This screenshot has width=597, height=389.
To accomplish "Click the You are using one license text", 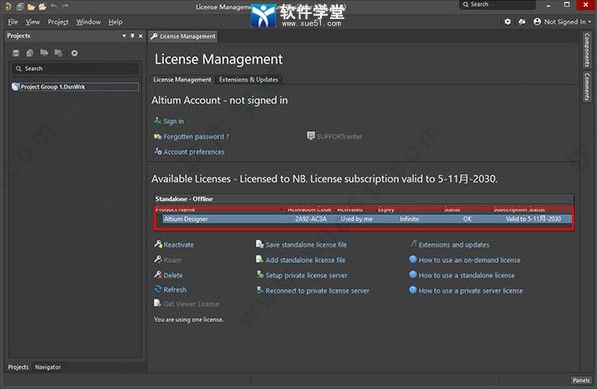I will [188, 320].
